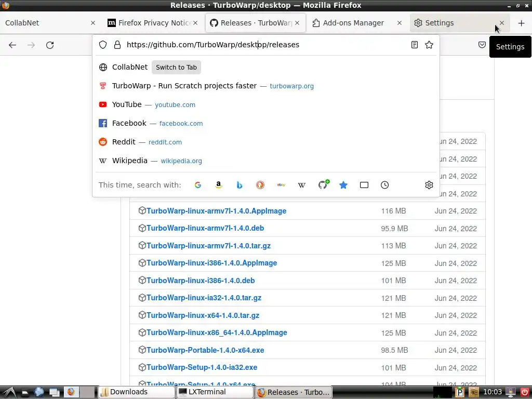
Task: Download TurboWarp-linux-armv7l-1.4.0.deb
Action: coord(205,228)
